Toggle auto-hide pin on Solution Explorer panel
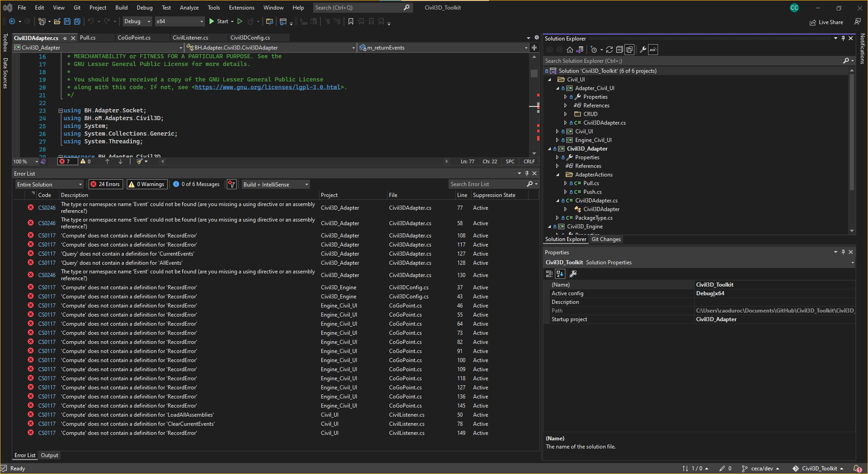 [x=843, y=39]
